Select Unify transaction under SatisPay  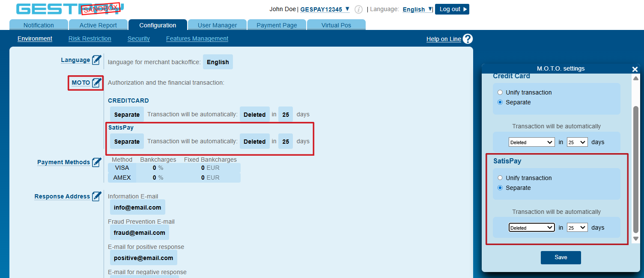click(500, 178)
